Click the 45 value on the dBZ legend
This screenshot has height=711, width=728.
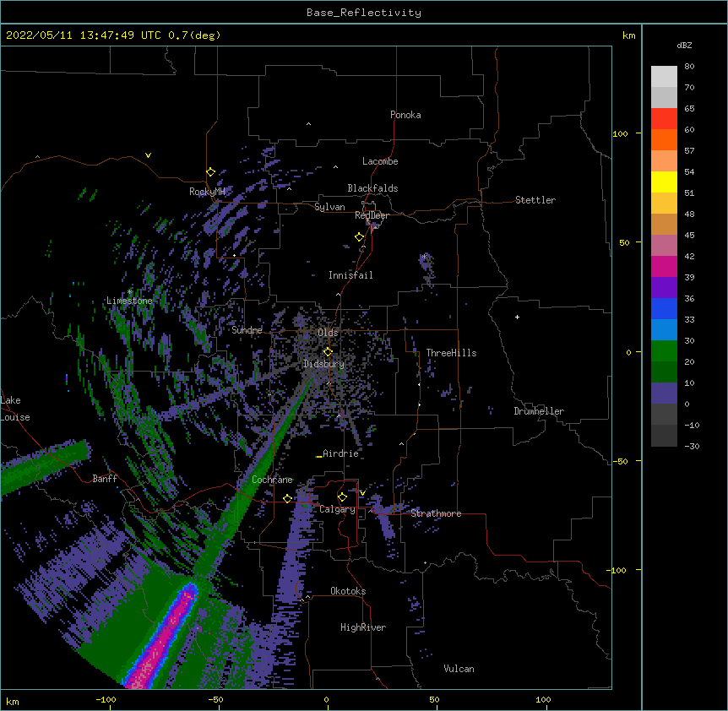tap(689, 235)
